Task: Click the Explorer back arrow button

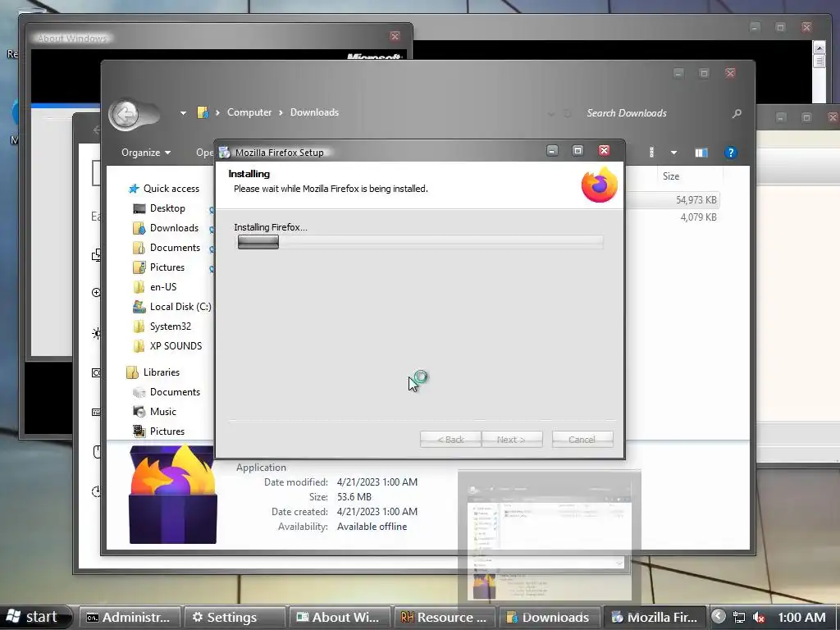Action: tap(125, 114)
